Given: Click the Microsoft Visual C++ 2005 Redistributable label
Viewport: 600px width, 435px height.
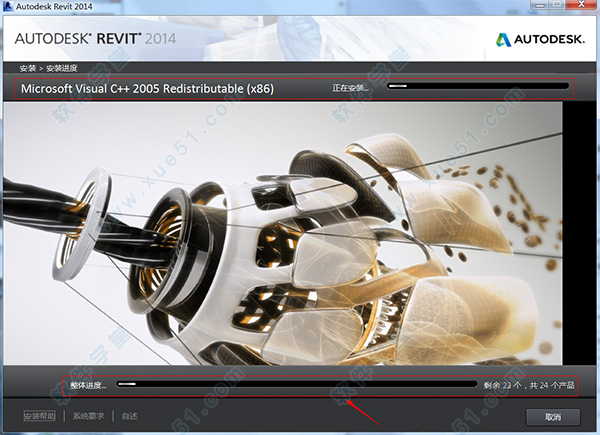Looking at the screenshot, I should [147, 89].
